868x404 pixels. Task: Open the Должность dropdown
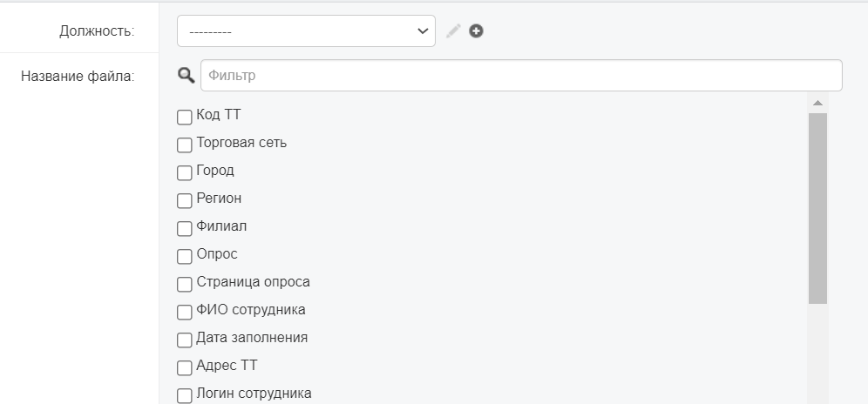[306, 31]
